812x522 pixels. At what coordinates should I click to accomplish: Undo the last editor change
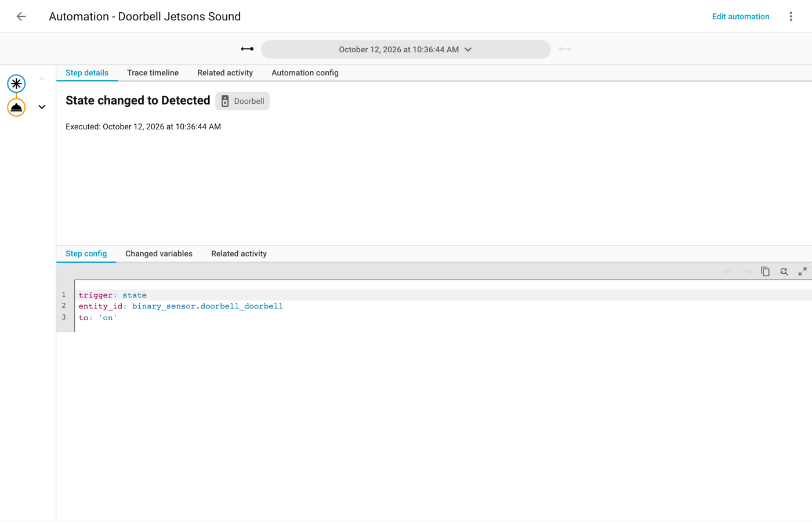click(728, 271)
